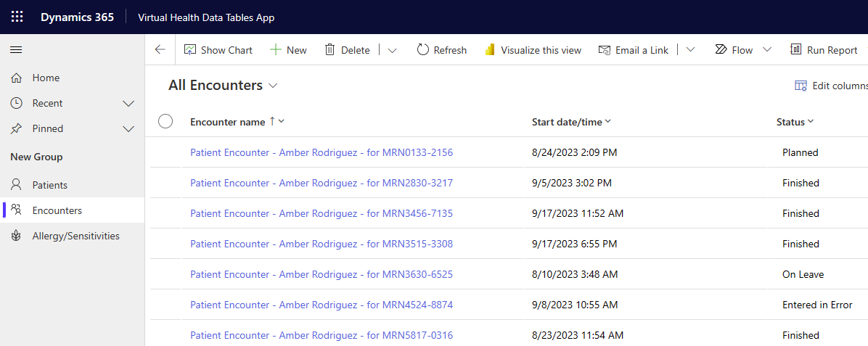The width and height of the screenshot is (868, 346).
Task: Open encounter for MRN0133-2156
Action: tap(322, 152)
